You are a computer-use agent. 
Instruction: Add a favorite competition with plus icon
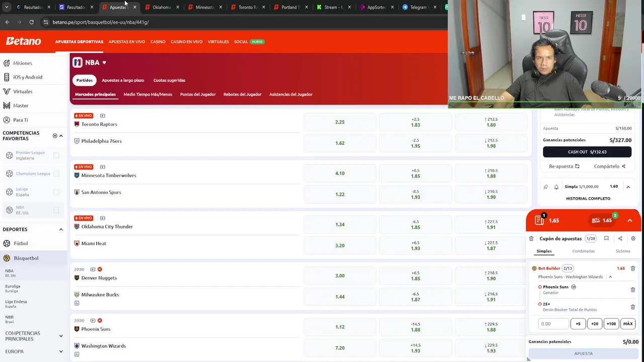[55, 136]
